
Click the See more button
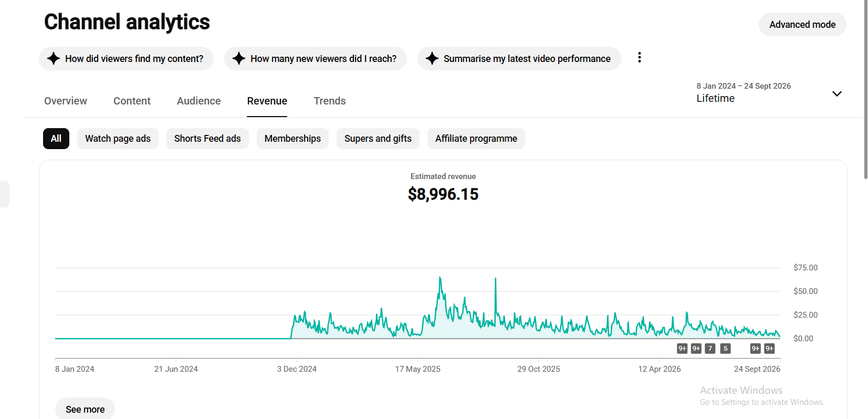pos(85,409)
